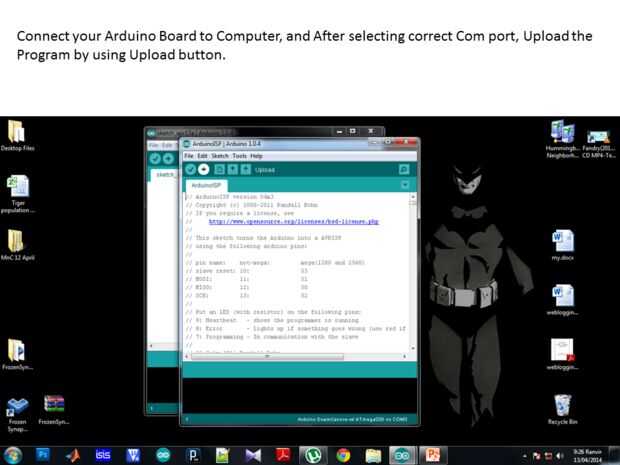Maximize the background Arduino window
Image resolution: width=620 pixels, height=465 pixels.
point(353,131)
